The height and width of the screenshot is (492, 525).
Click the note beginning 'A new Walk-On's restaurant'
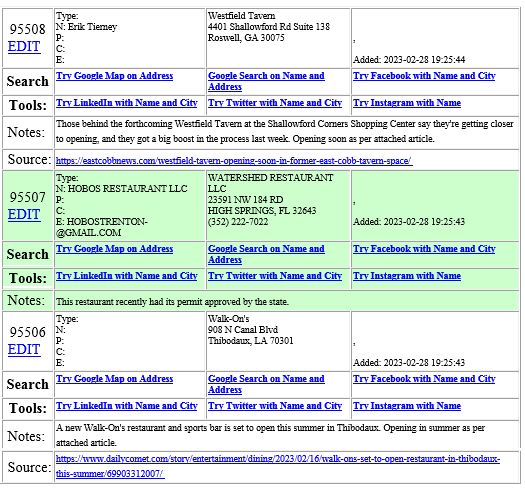click(x=271, y=435)
